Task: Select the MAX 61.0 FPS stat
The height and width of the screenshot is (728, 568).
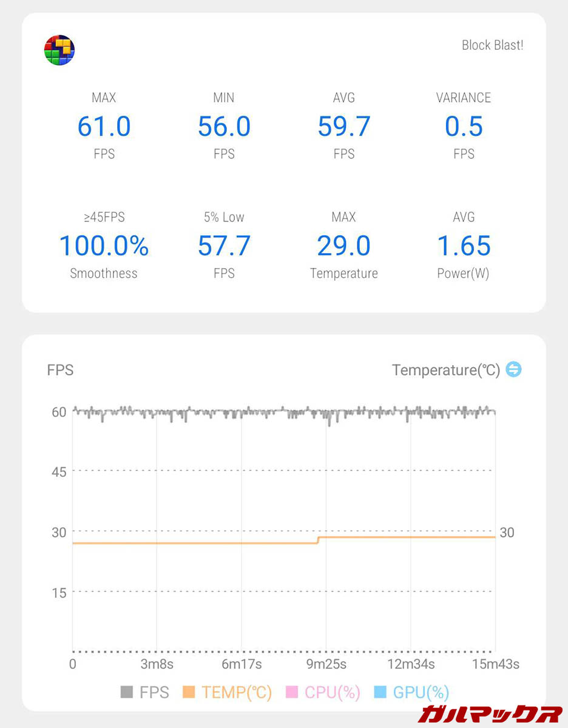Action: (104, 126)
